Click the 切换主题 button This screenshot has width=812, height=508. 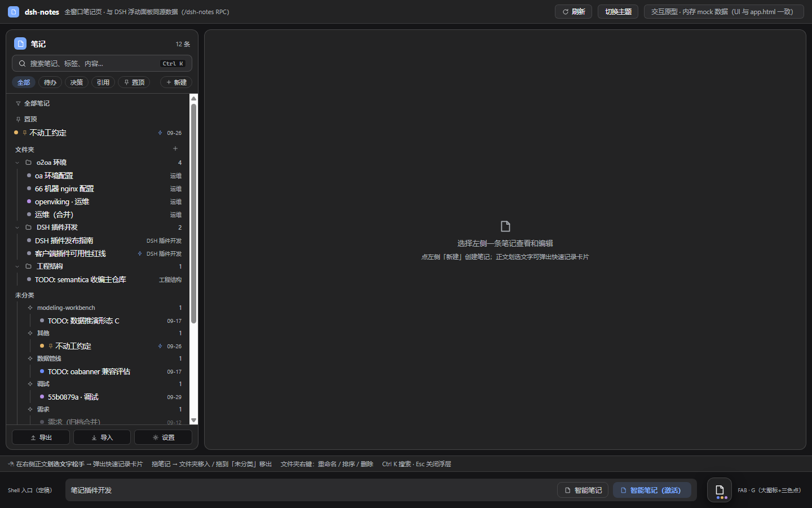click(x=618, y=11)
